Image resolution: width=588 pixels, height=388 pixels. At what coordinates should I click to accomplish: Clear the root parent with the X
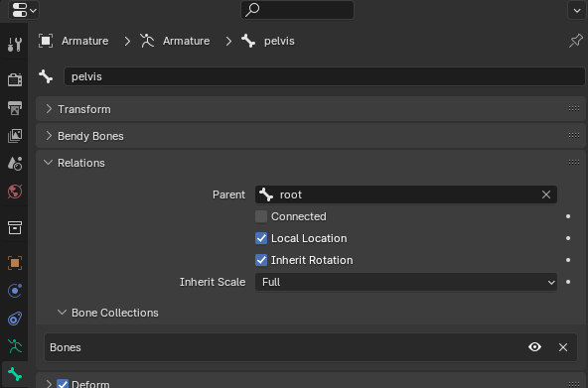546,194
